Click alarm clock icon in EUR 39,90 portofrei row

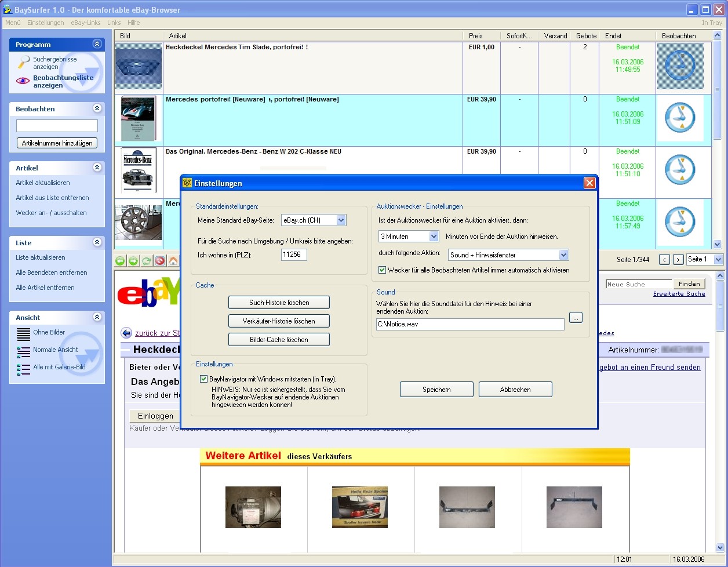[680, 118]
